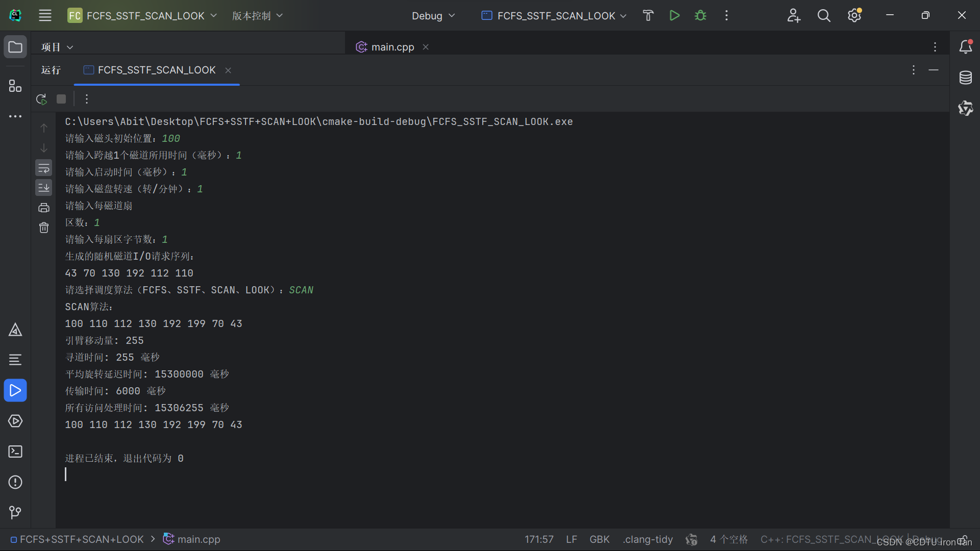Rerun the program from run toolbar
980x551 pixels.
pyautogui.click(x=42, y=99)
